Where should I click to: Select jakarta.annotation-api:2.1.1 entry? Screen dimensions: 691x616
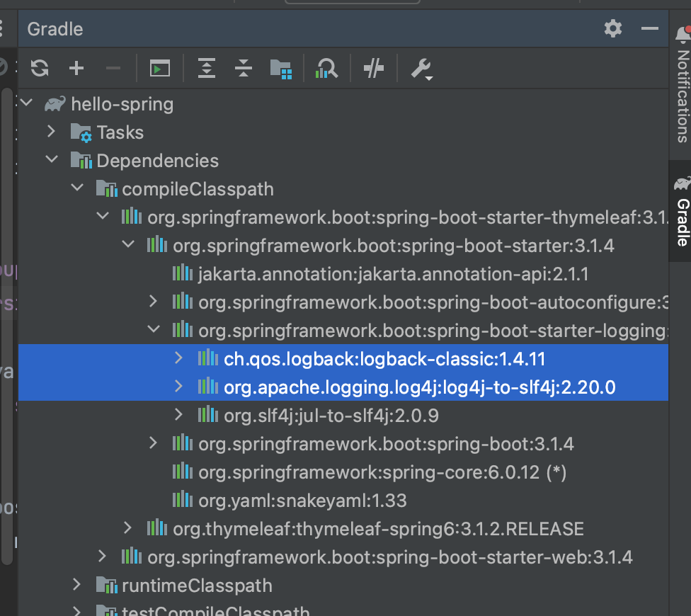[343, 274]
